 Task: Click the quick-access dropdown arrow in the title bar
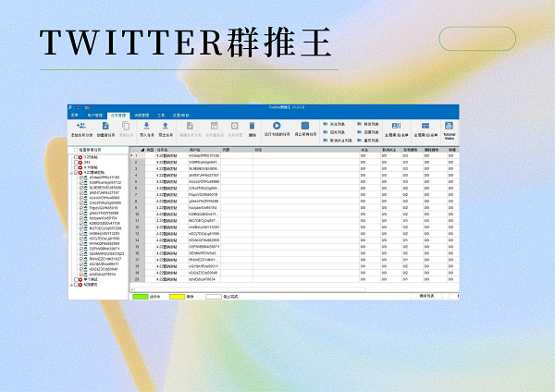pyautogui.click(x=80, y=107)
